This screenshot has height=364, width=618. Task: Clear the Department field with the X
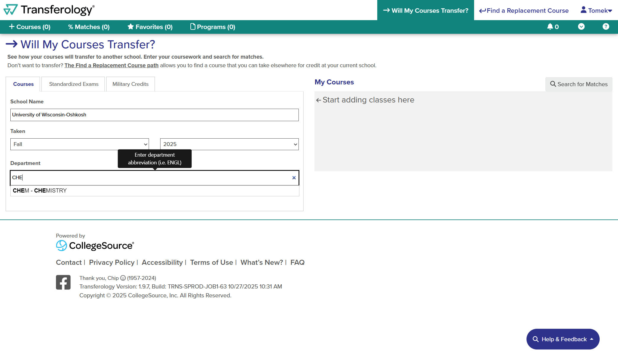tap(294, 178)
